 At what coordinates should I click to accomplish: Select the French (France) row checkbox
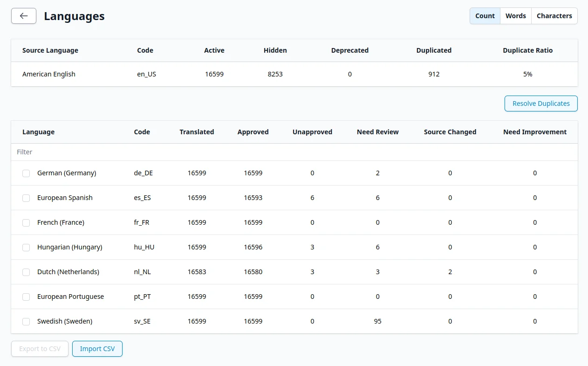(26, 223)
